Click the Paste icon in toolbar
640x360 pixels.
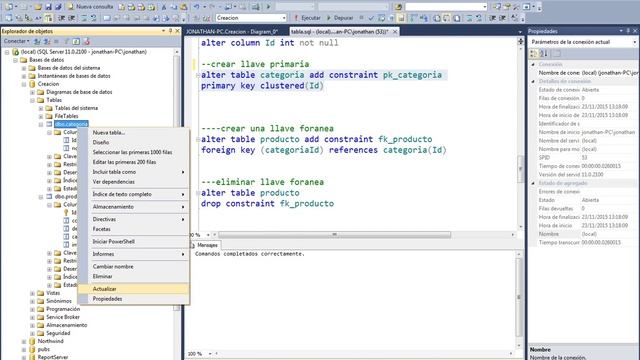[184, 7]
